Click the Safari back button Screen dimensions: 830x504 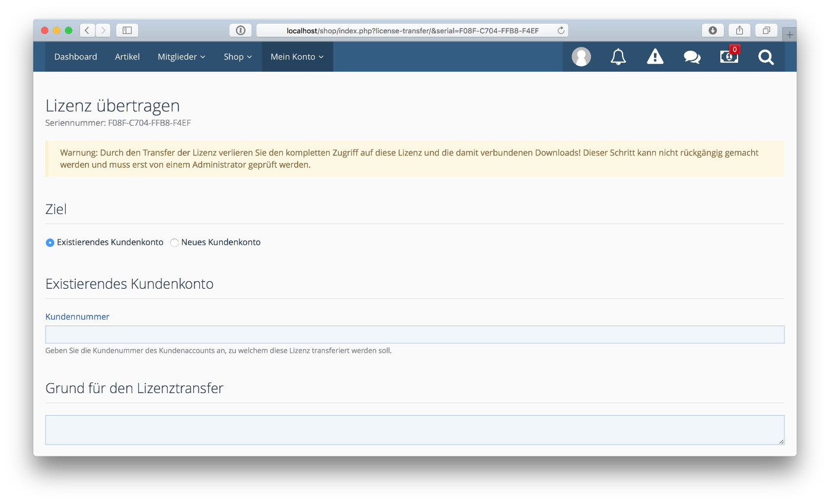[x=87, y=30]
